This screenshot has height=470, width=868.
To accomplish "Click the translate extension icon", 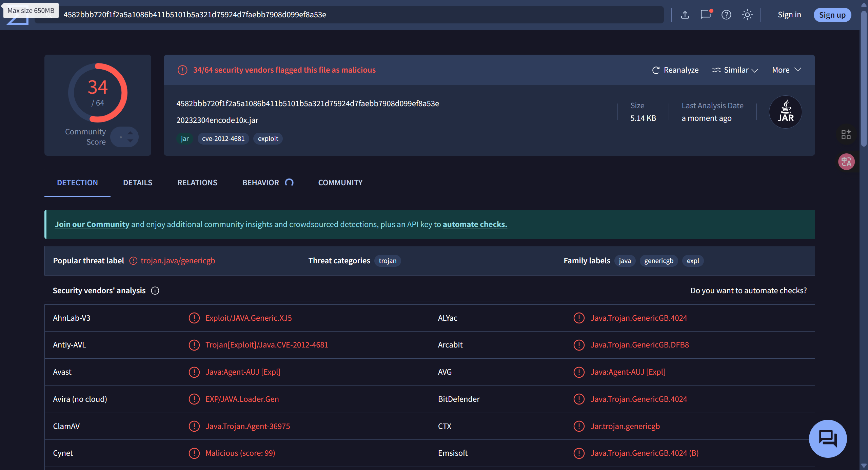I will click(846, 162).
